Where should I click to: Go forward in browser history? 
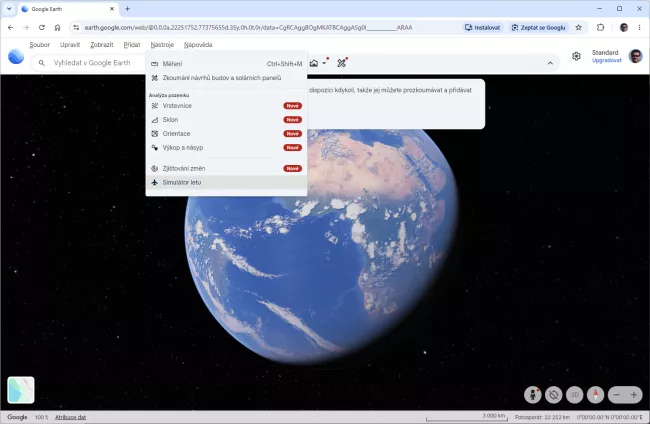pyautogui.click(x=26, y=27)
